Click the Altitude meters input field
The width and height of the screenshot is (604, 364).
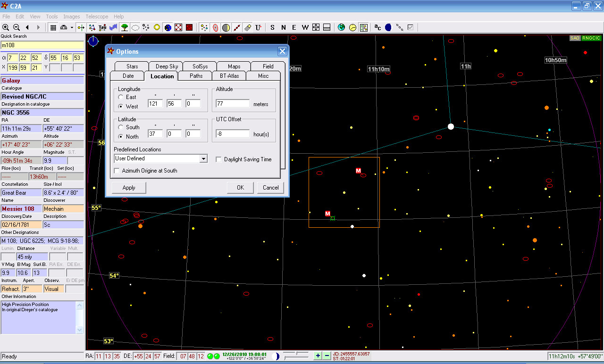click(233, 104)
